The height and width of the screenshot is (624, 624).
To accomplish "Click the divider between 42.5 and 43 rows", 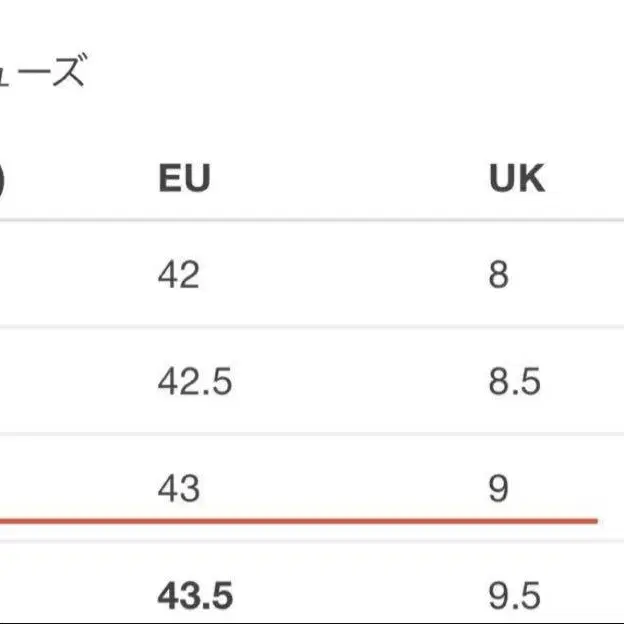I will [x=312, y=434].
